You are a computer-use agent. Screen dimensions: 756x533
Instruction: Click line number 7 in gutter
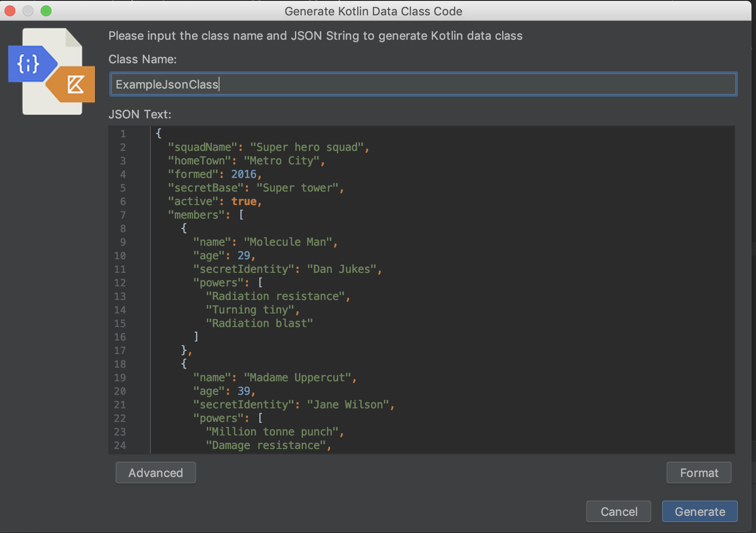click(x=123, y=215)
